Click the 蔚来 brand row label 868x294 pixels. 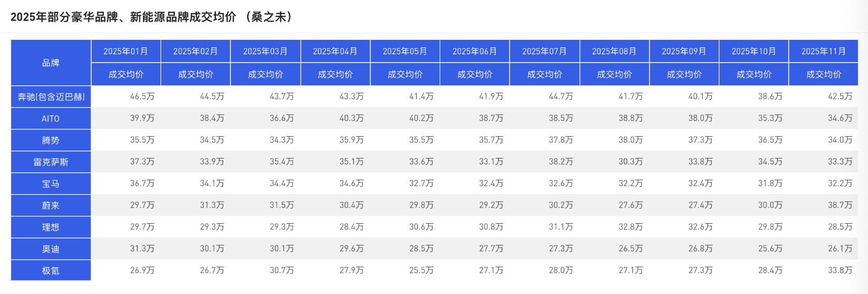point(51,205)
